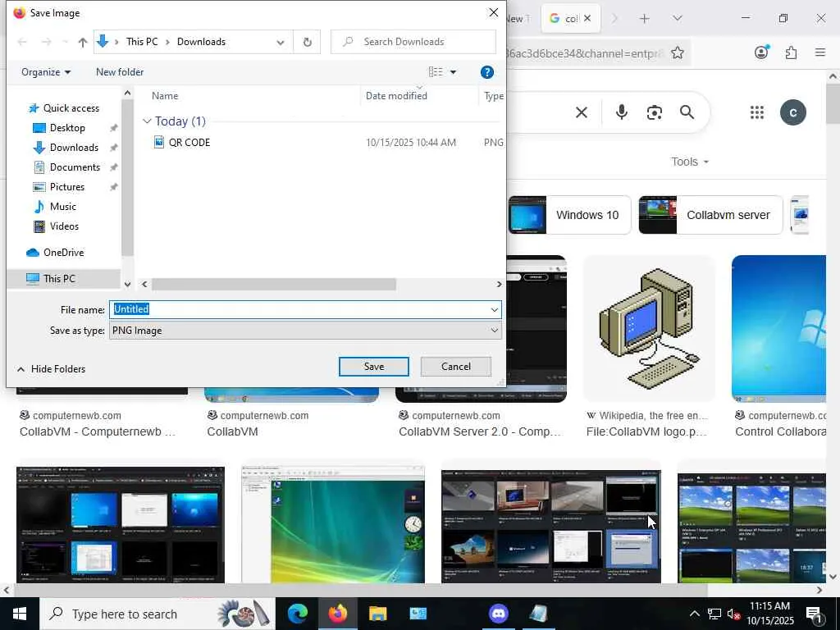This screenshot has height=630, width=840.
Task: Sort by Date modified column
Action: (x=396, y=96)
